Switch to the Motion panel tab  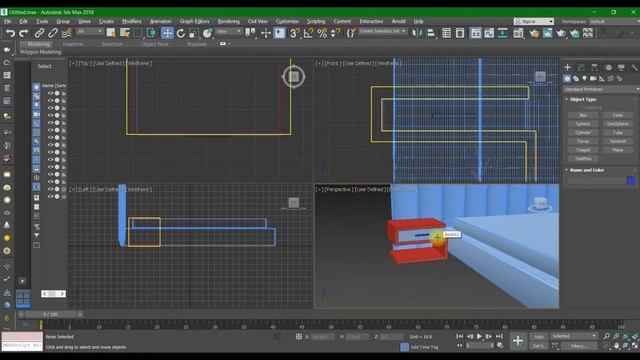click(608, 67)
